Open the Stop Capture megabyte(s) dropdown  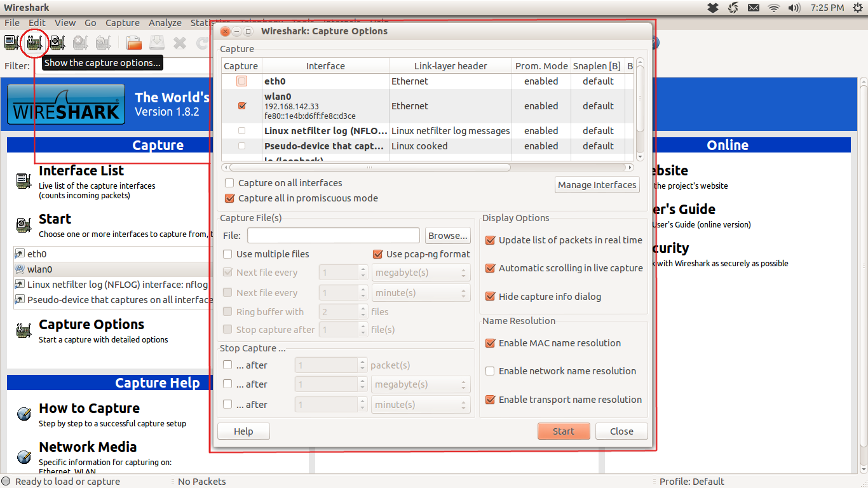click(421, 384)
